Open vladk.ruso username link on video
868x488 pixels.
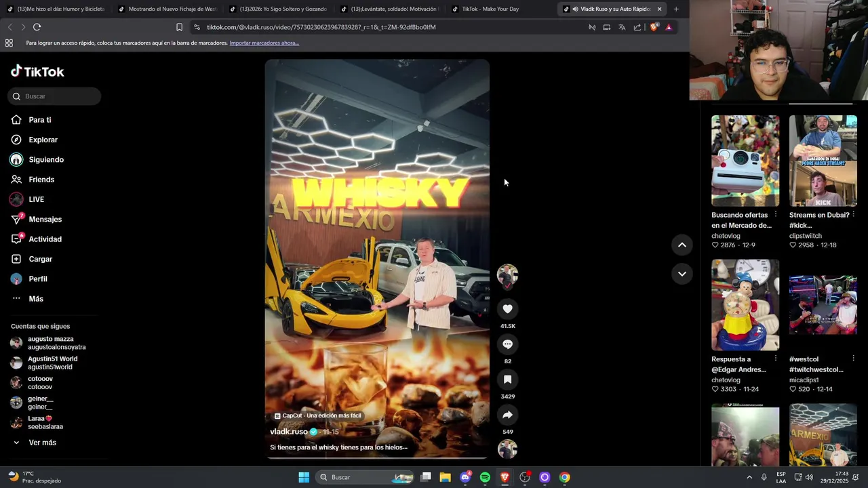click(x=289, y=432)
